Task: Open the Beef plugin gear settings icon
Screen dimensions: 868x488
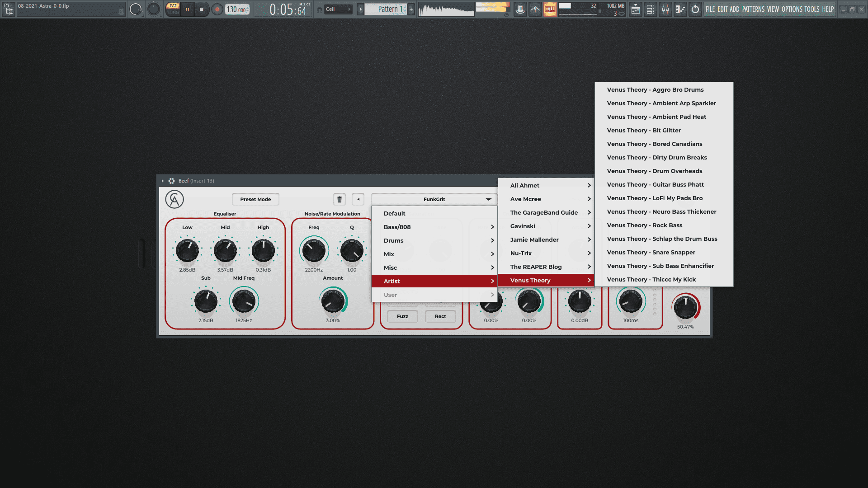Action: click(x=172, y=181)
